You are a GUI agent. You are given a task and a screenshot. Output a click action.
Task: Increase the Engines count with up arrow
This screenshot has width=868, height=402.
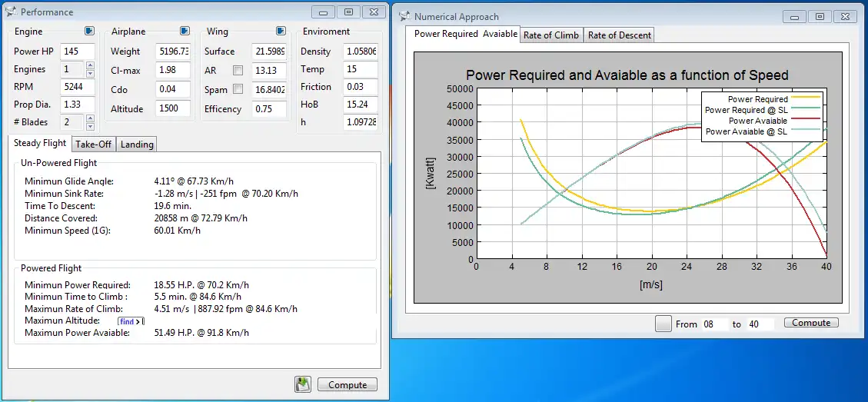pos(89,66)
